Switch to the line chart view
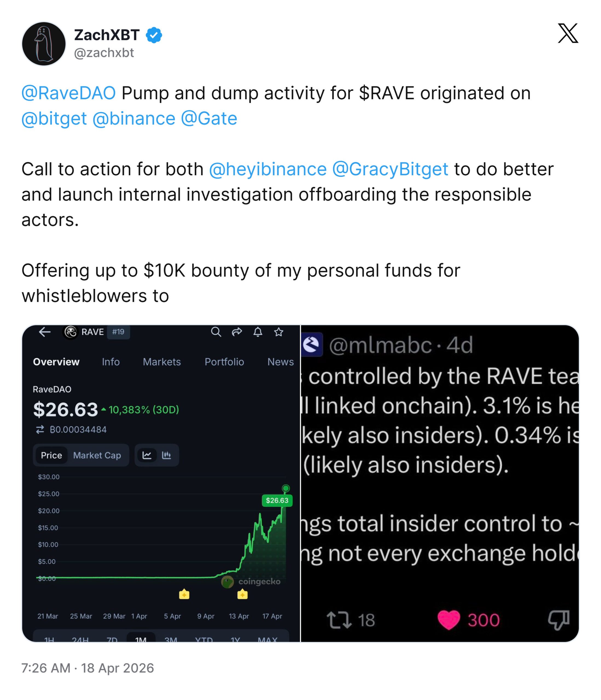The width and height of the screenshot is (601, 700). [147, 455]
